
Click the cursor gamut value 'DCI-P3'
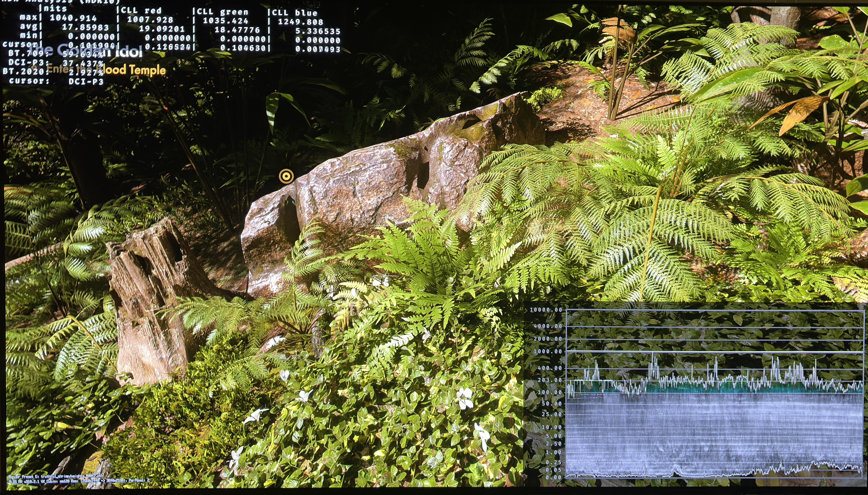(x=86, y=81)
